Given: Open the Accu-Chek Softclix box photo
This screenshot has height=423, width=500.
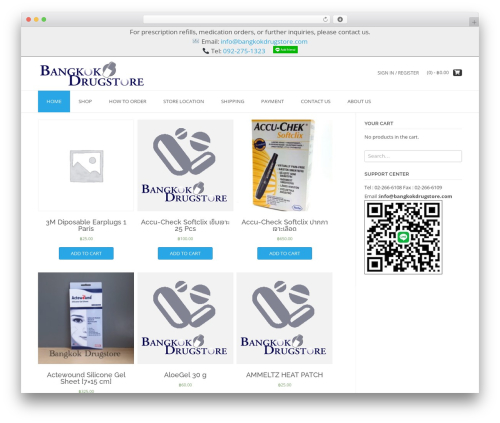Looking at the screenshot, I should 284,165.
